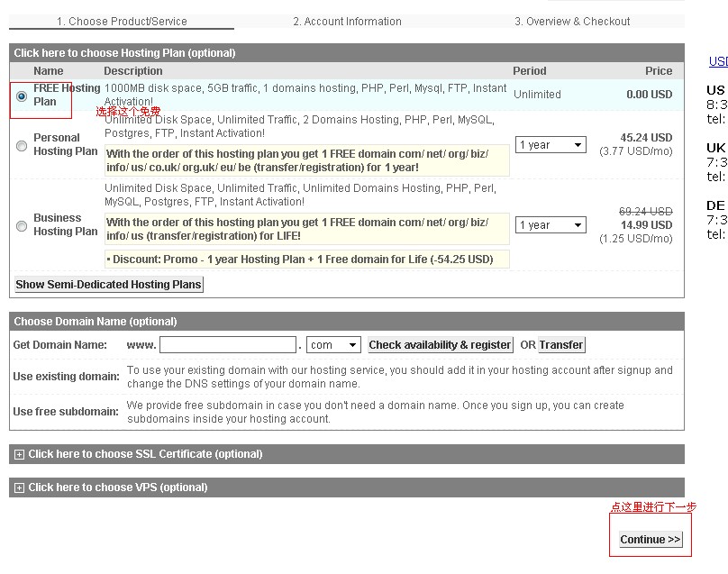Open the USD currency link
Viewport: 728px width, 574px height.
[717, 60]
